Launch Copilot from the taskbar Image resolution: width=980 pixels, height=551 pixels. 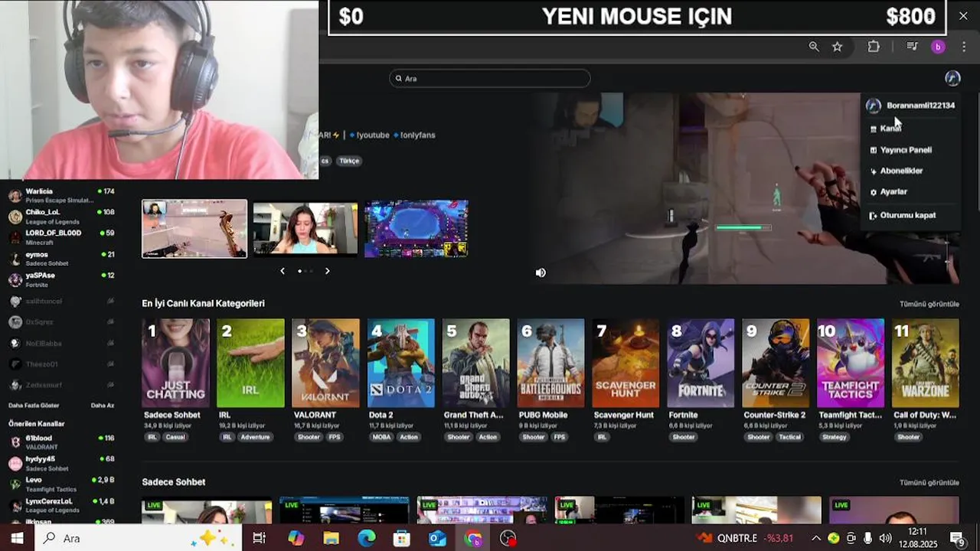click(296, 538)
